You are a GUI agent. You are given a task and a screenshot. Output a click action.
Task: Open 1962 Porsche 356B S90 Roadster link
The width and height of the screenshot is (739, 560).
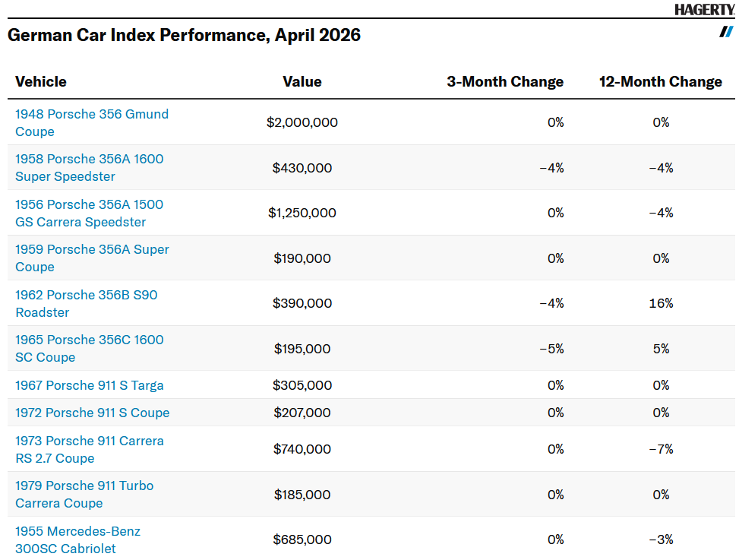86,303
